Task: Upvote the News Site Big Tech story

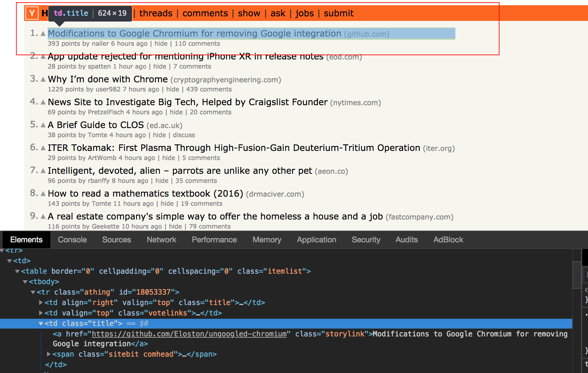Action: click(x=43, y=102)
